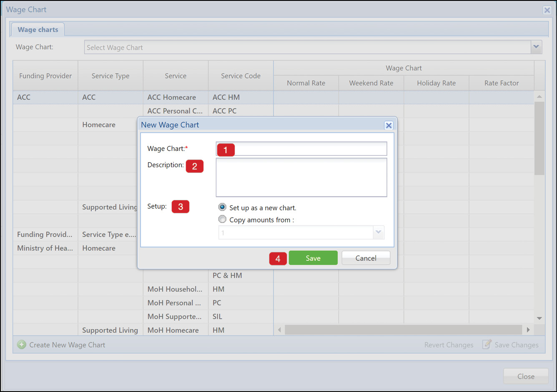Click the green plus Create New Wage Chart icon

pyautogui.click(x=22, y=345)
